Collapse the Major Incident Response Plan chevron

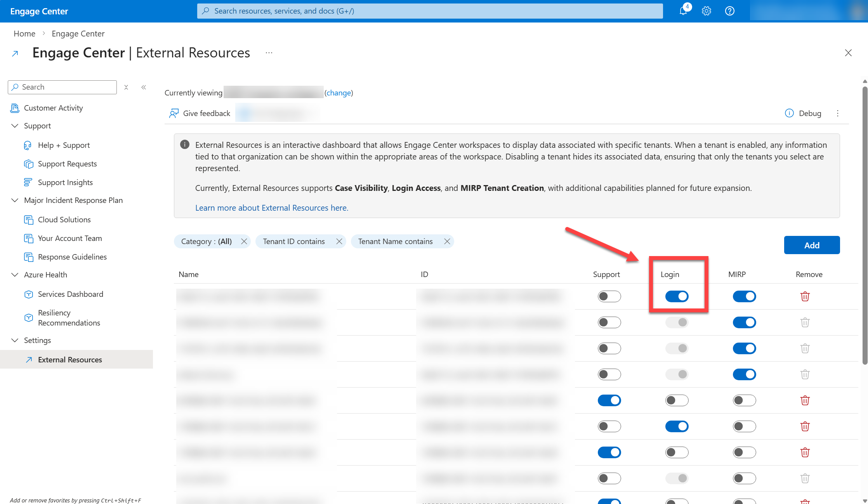(15, 200)
